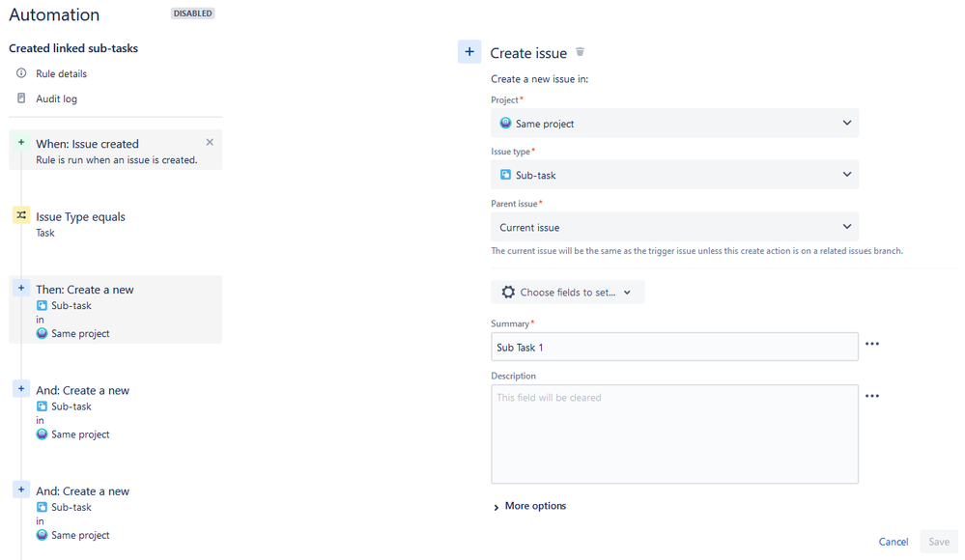Screen dimensions: 965x560
Task: Toggle the DISABLED status badge
Action: tap(192, 13)
